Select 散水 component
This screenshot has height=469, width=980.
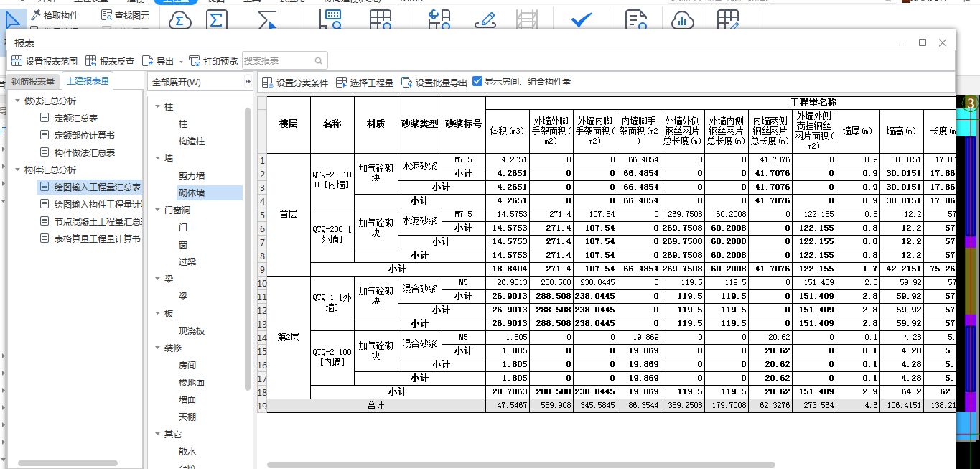pyautogui.click(x=187, y=451)
